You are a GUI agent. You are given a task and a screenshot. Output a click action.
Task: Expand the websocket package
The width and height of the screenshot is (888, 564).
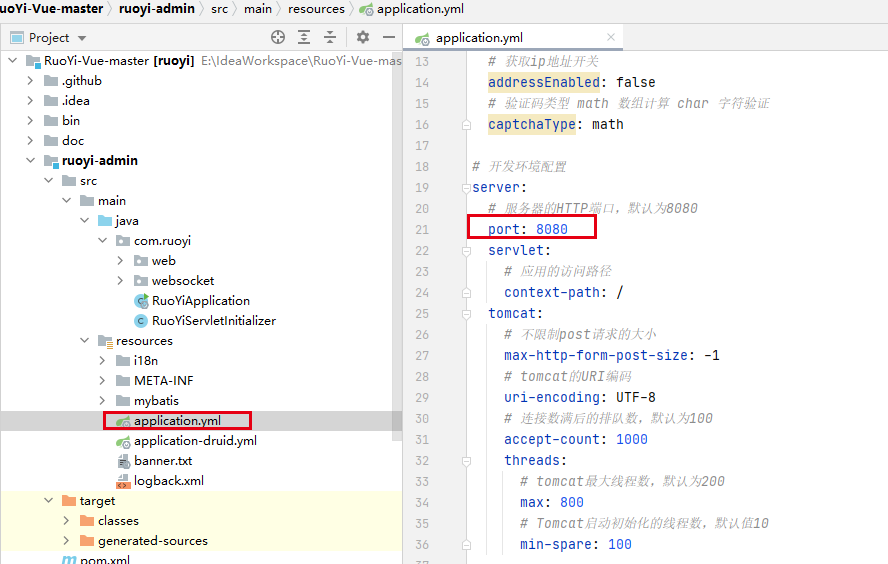[121, 281]
